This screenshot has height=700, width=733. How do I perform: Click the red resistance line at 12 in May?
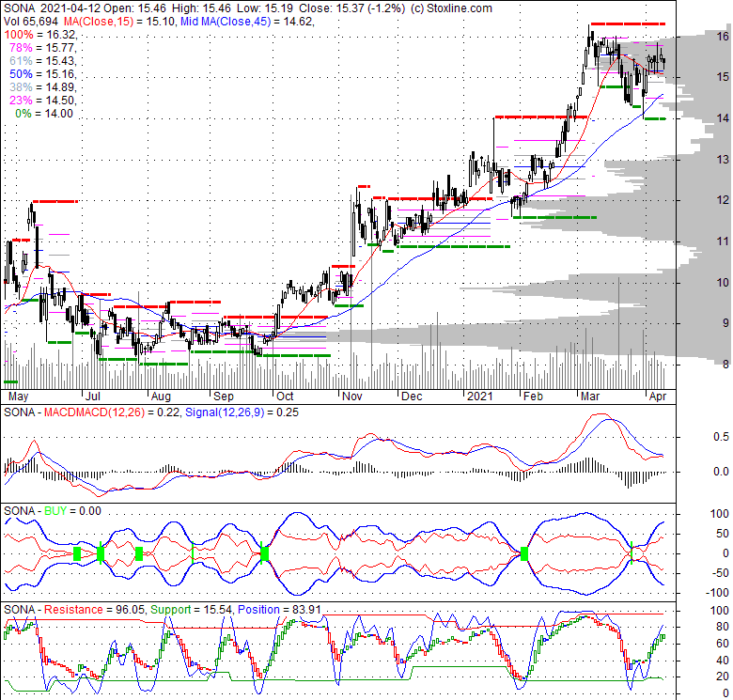point(55,201)
